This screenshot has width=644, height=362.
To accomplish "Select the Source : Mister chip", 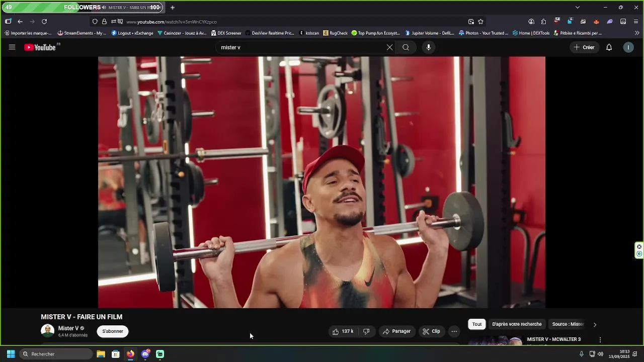I will 568,324.
